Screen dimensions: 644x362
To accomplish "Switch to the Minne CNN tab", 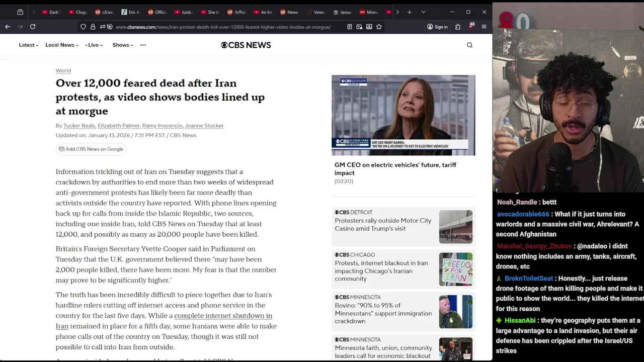I will pyautogui.click(x=368, y=12).
